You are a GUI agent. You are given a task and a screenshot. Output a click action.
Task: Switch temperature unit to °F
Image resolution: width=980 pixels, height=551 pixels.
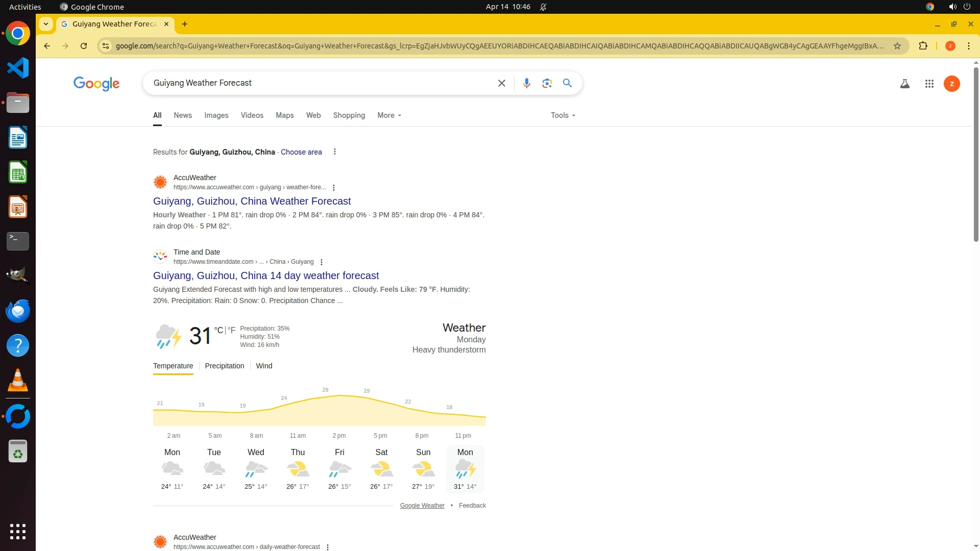tap(232, 330)
